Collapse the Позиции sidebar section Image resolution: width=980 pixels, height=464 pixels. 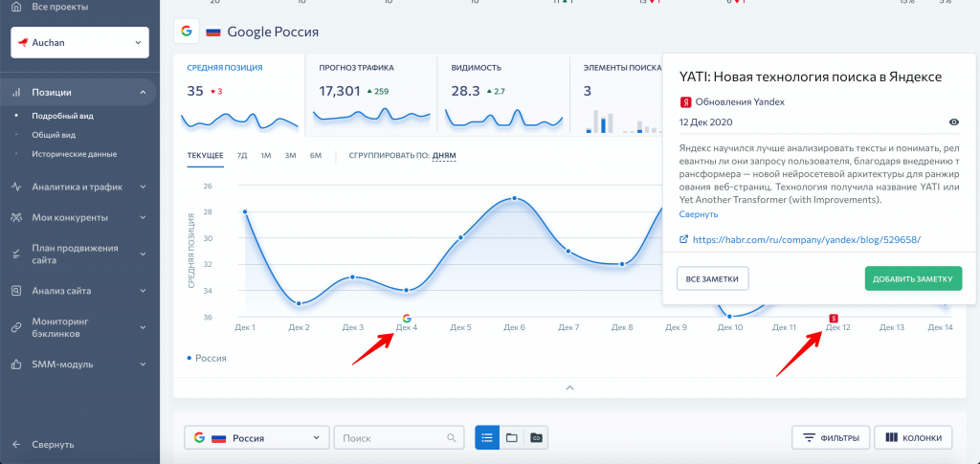[144, 93]
